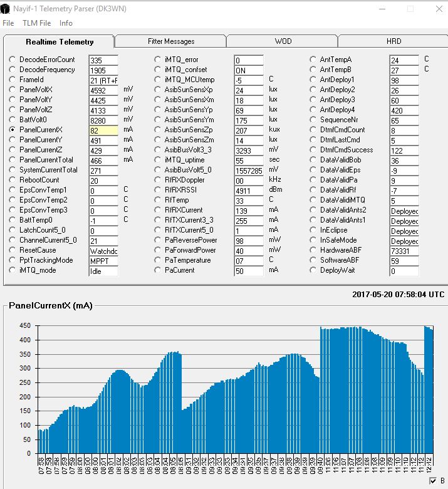Select the iMTQ_MCUtemp radio button
The height and width of the screenshot is (489, 448).
coord(158,79)
